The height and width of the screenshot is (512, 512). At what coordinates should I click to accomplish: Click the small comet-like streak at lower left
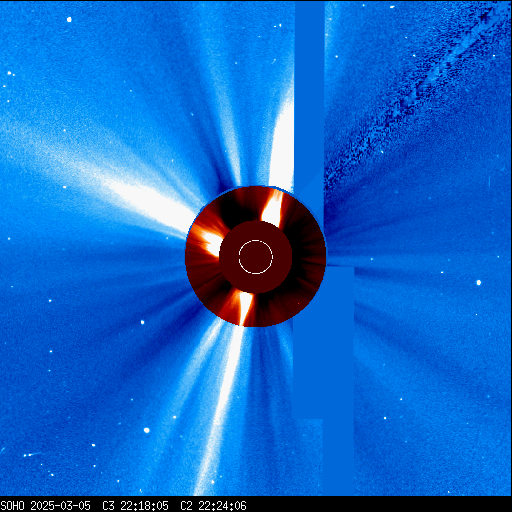point(31,455)
